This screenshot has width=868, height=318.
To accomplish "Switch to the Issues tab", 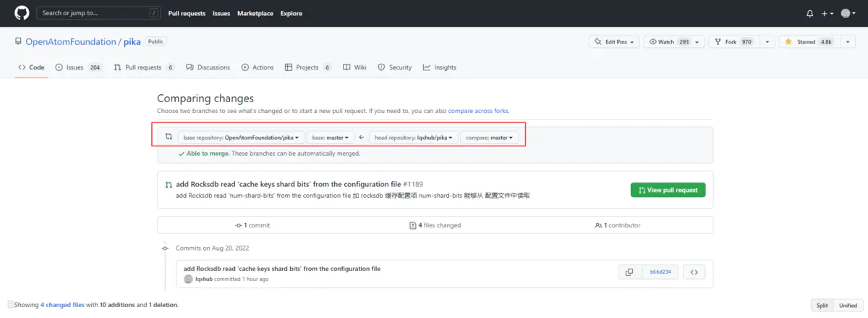I will [78, 67].
